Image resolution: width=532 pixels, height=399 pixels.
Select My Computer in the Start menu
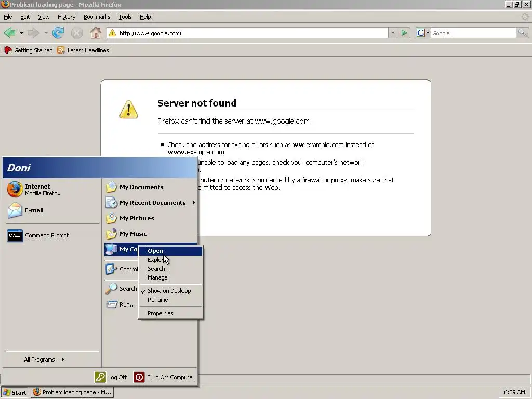(x=122, y=249)
